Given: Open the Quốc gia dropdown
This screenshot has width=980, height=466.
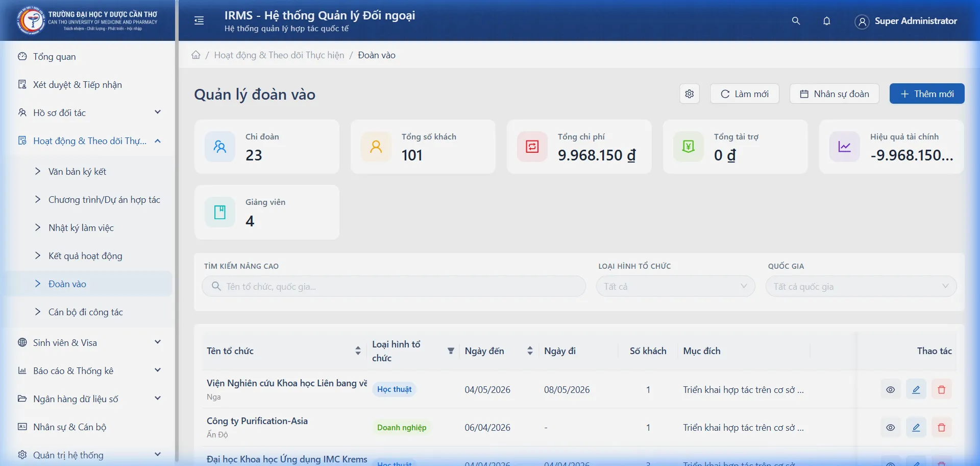Looking at the screenshot, I should tap(861, 287).
